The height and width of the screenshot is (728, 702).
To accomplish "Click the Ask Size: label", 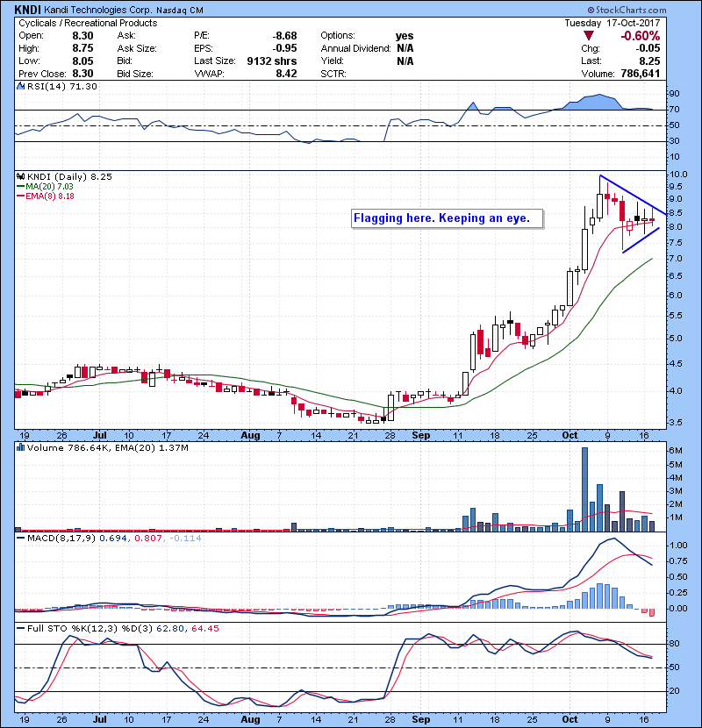I will tap(137, 48).
